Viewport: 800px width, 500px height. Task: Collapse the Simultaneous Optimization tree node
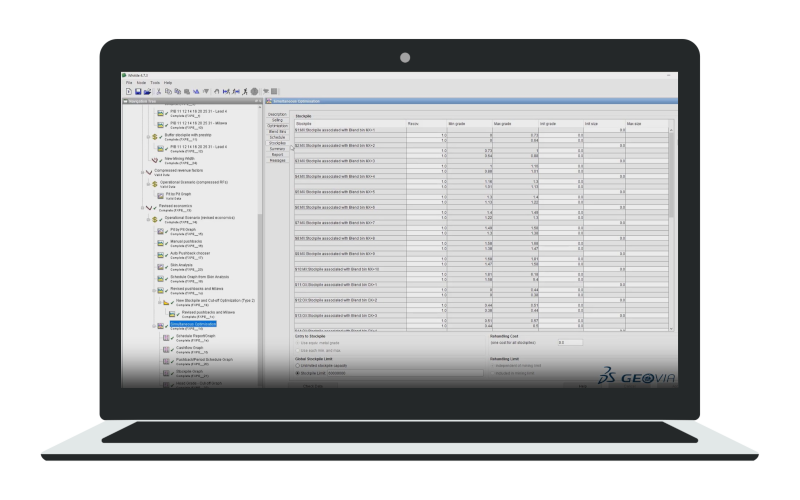click(154, 326)
